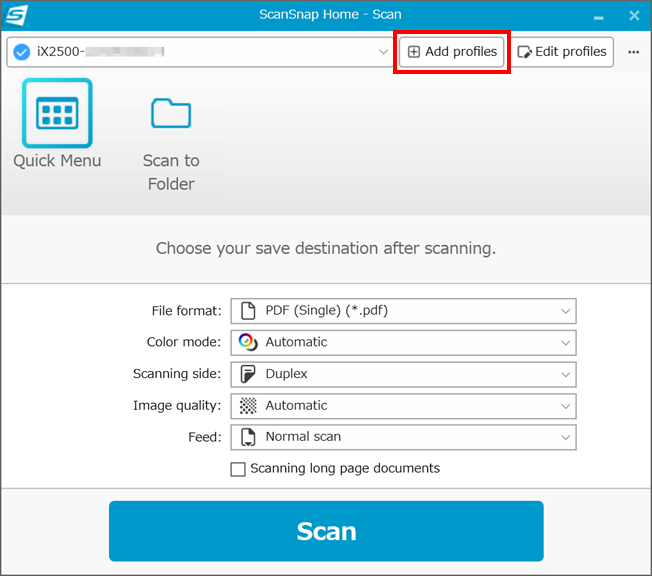The height and width of the screenshot is (576, 652).
Task: Click the Add profiles button
Action: (452, 52)
